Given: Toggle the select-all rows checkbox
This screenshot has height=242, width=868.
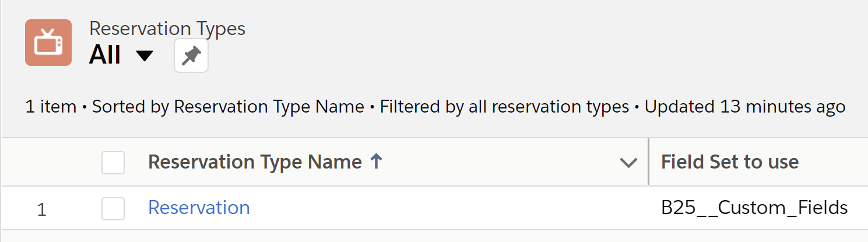Looking at the screenshot, I should pos(113,163).
